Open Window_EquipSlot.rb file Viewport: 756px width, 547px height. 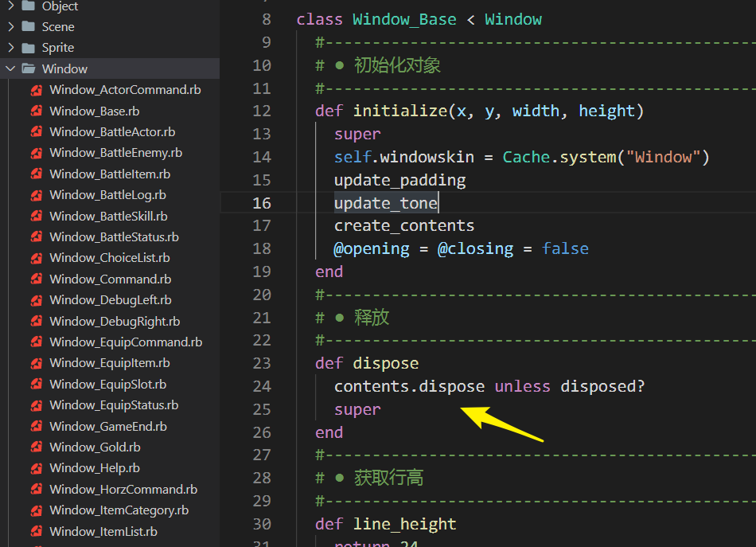click(x=108, y=385)
